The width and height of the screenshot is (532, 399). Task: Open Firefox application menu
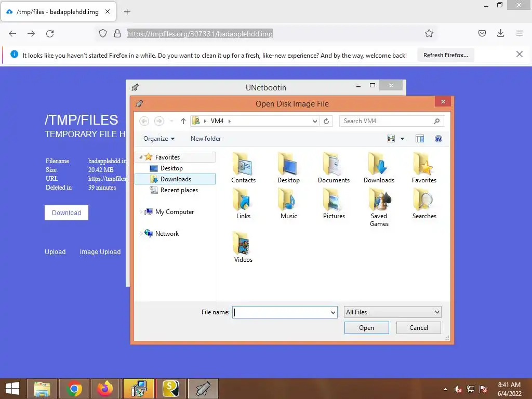tap(520, 33)
